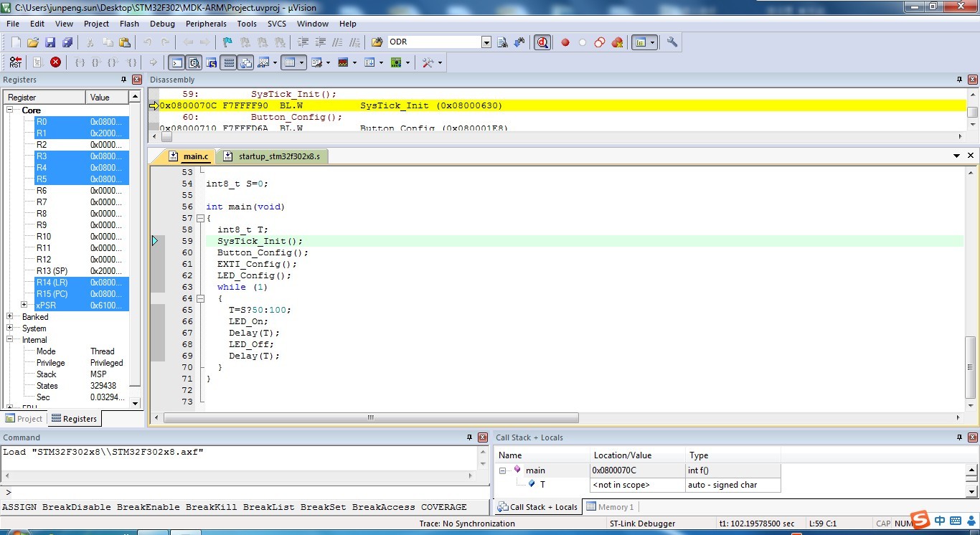
Task: Click the Save file floppy icon
Action: pyautogui.click(x=50, y=42)
